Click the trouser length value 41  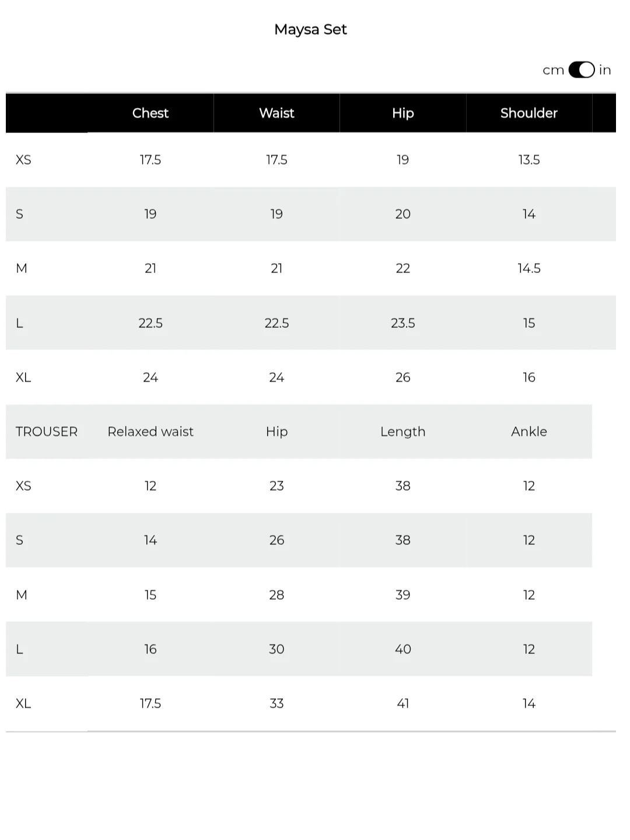[402, 703]
